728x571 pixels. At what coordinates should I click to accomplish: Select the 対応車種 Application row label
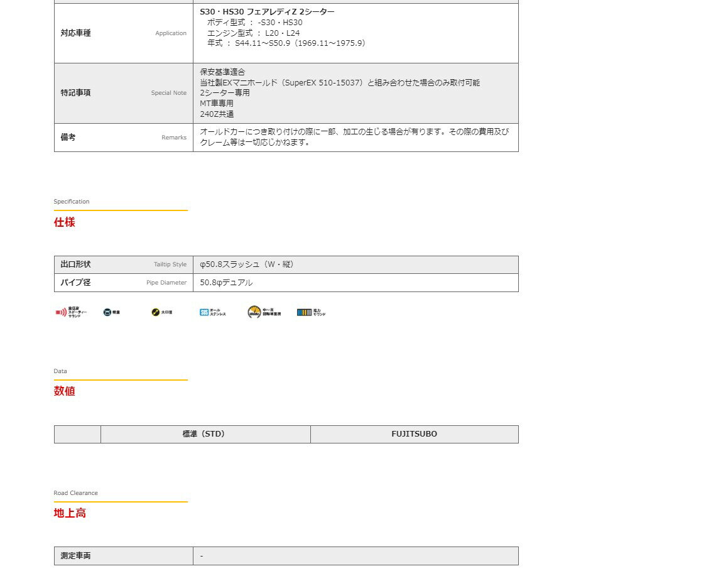[76, 33]
